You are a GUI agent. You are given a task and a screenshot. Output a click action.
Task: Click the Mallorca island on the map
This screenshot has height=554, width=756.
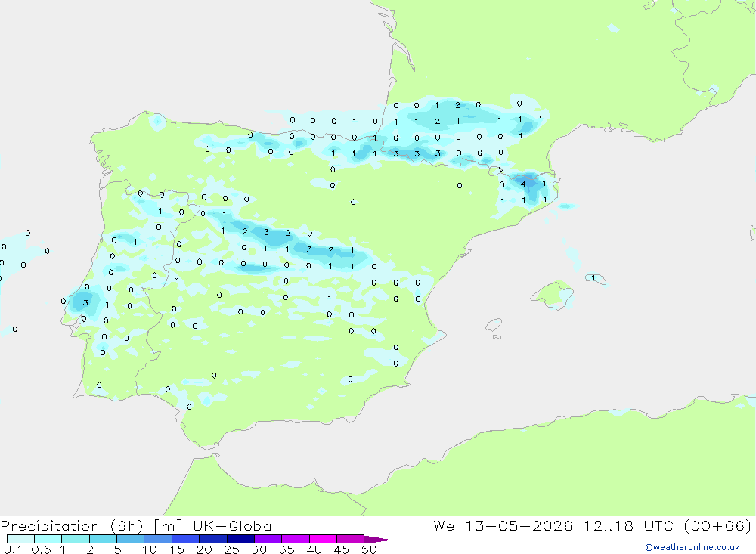(553, 295)
